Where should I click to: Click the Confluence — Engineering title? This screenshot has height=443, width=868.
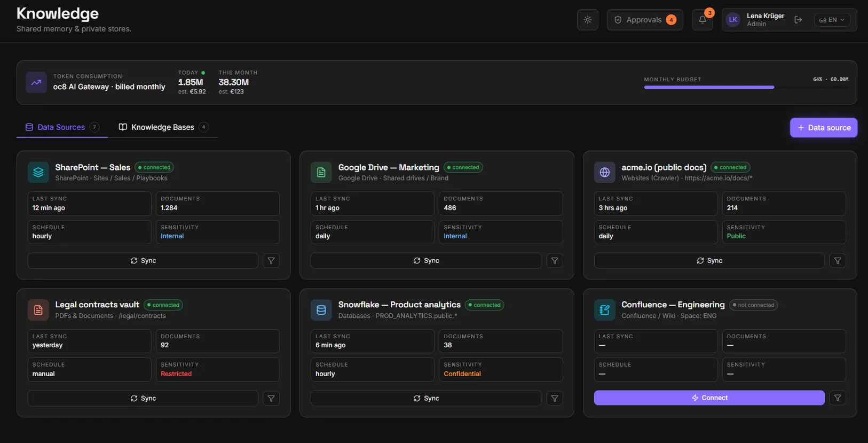point(673,305)
